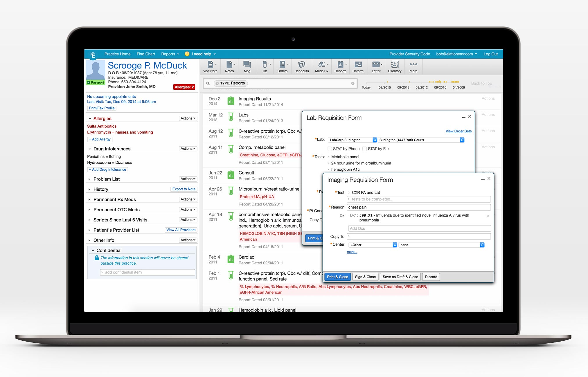
Task: Open the Center '..Other' dropdown
Action: click(x=373, y=245)
